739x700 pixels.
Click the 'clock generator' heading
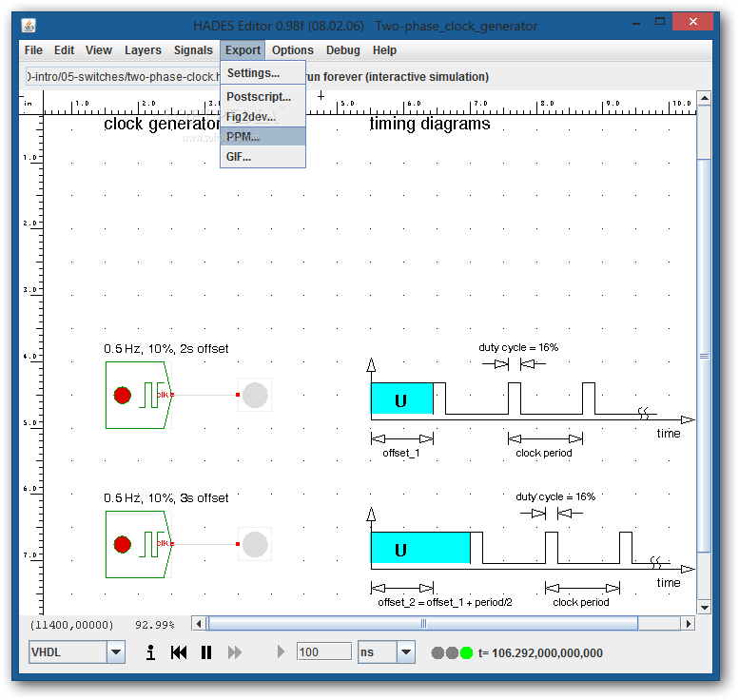[x=162, y=124]
